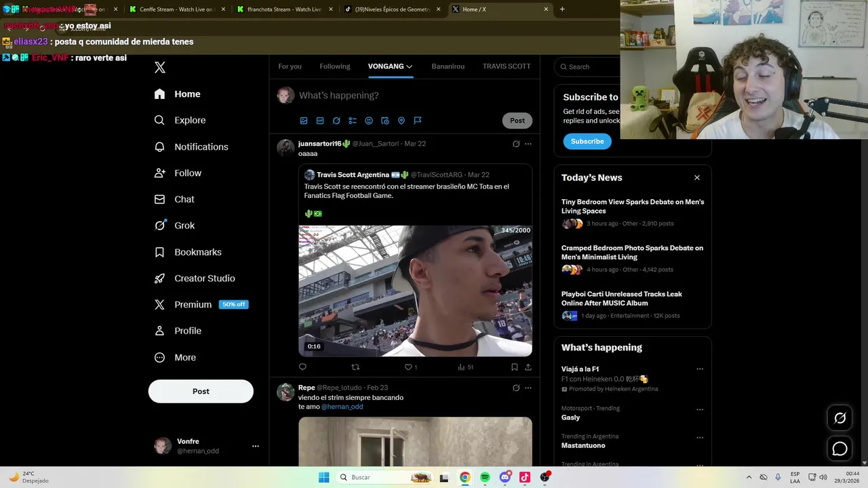The height and width of the screenshot is (488, 868).
Task: Repost juansartori16's post
Action: tap(355, 367)
